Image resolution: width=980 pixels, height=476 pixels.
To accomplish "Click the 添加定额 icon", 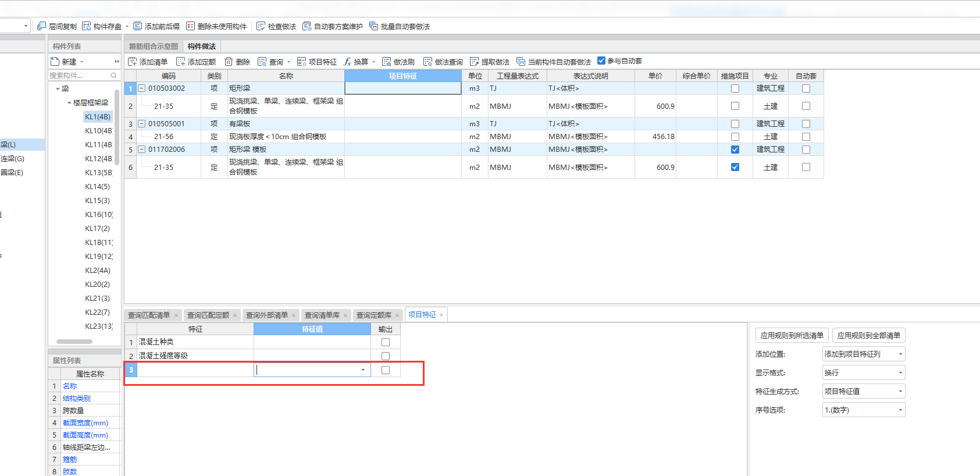I will (x=180, y=62).
